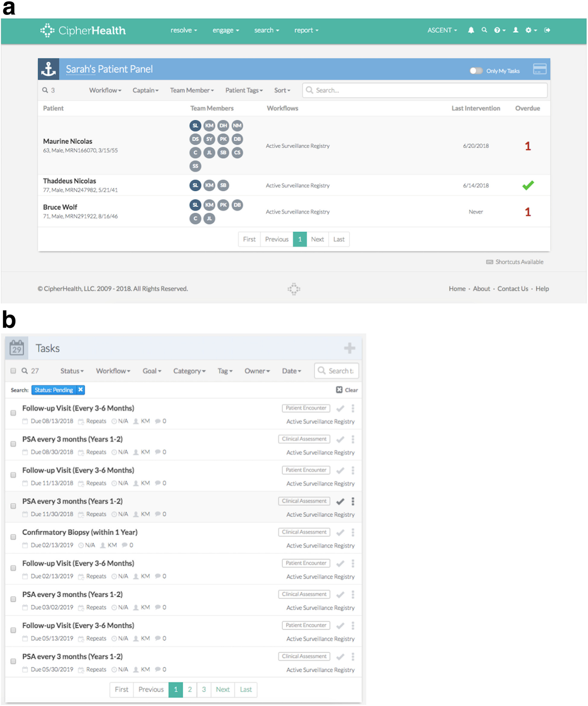
Task: Open the Tasks Category filter dropdown
Action: pos(190,371)
